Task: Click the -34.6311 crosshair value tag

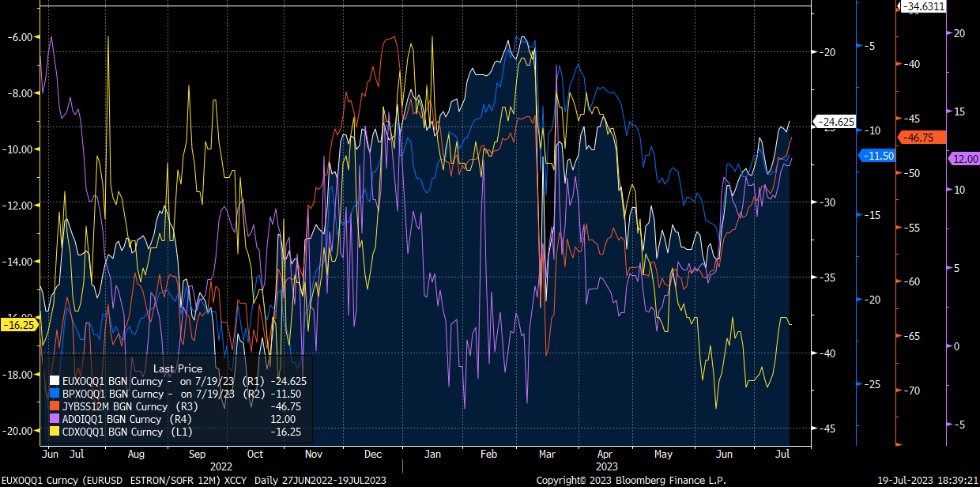Action: click(x=922, y=6)
